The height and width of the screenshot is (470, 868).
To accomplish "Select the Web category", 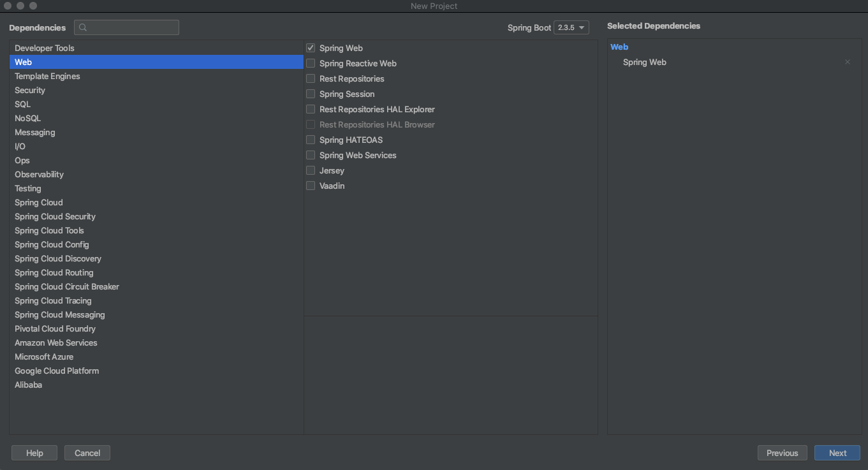I will (x=156, y=62).
